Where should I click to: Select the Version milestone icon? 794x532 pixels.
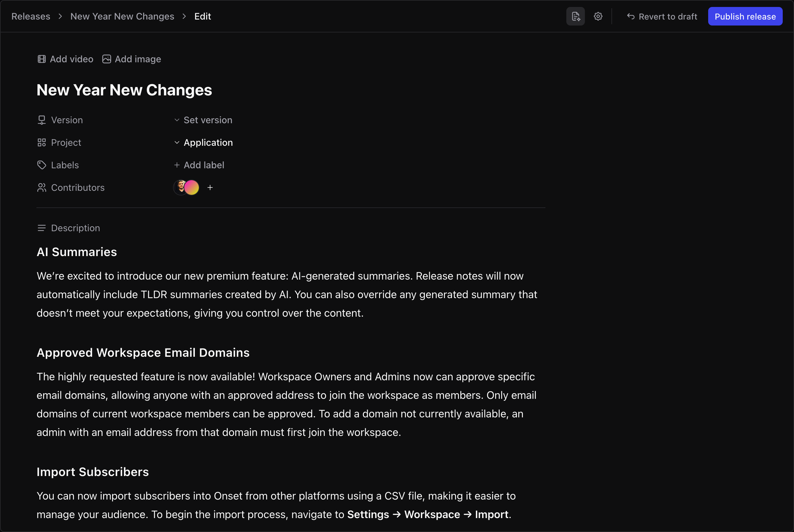(41, 120)
